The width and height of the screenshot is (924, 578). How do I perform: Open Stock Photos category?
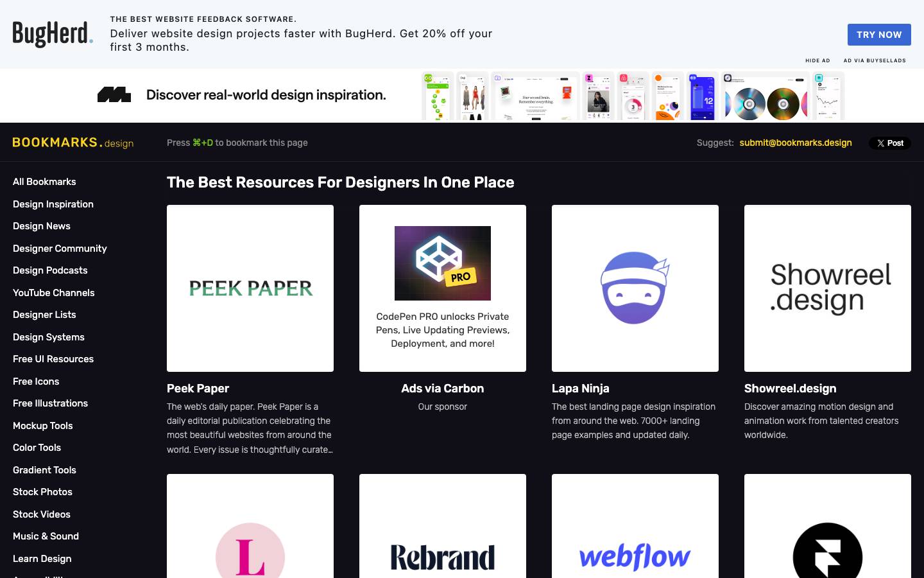coord(42,492)
